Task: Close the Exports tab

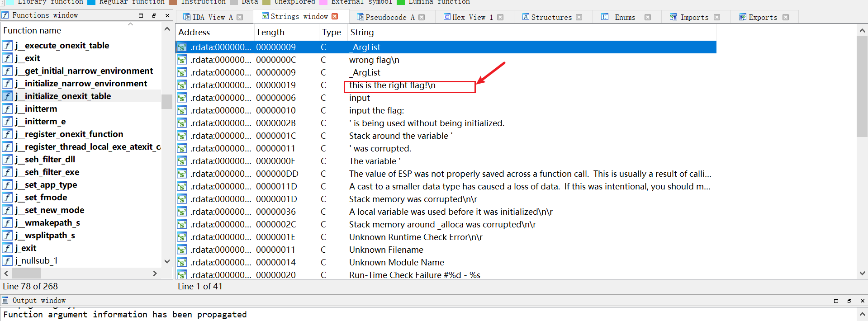Action: pos(786,17)
